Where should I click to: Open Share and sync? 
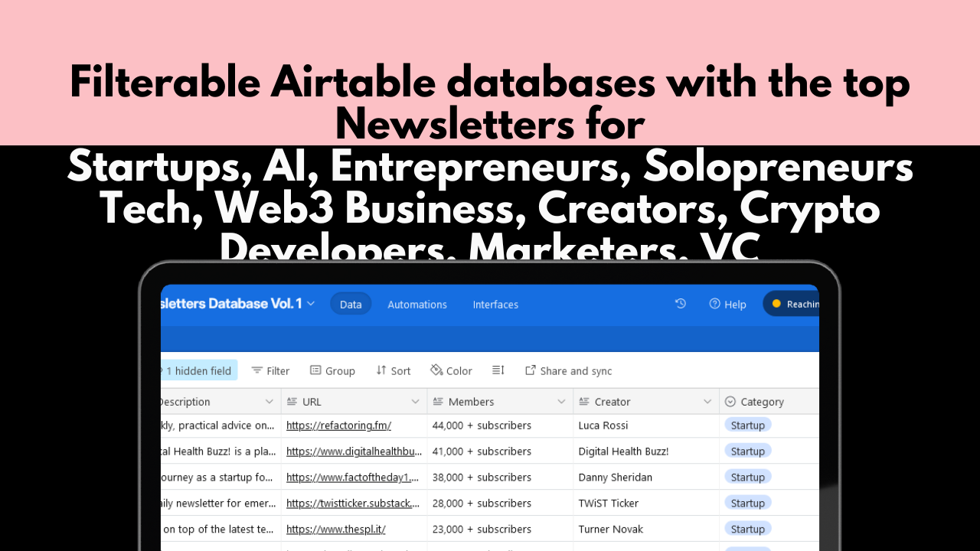(x=568, y=370)
